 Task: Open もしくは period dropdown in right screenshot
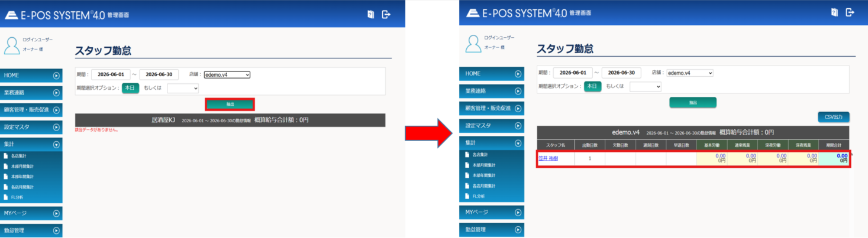[645, 86]
